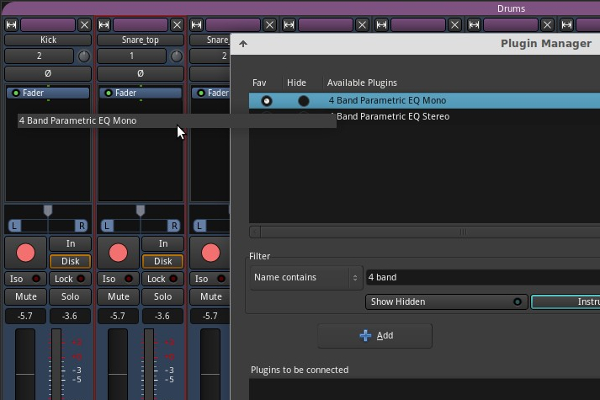600x400 pixels.
Task: Open third strip input selector showing 2
Action: [x=210, y=56]
